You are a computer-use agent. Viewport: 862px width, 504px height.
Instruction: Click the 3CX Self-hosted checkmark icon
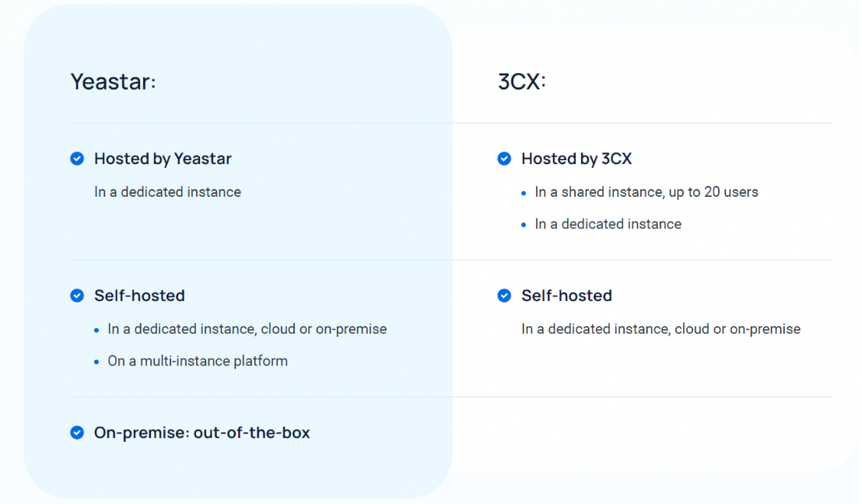[x=504, y=296]
